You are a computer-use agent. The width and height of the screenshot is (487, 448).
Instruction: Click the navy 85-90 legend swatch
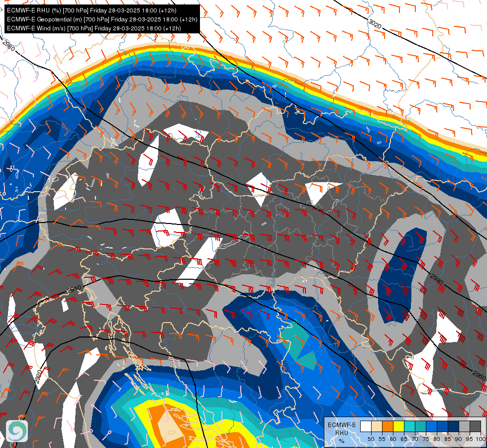[454, 426]
